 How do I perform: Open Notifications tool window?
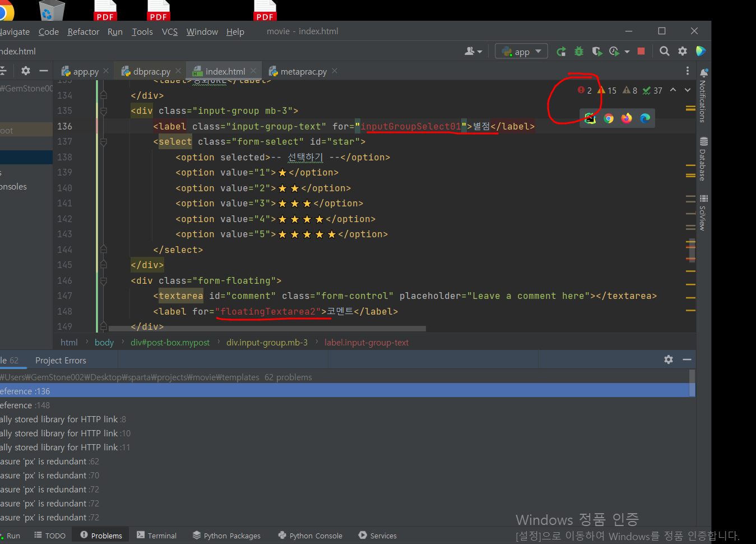click(704, 95)
